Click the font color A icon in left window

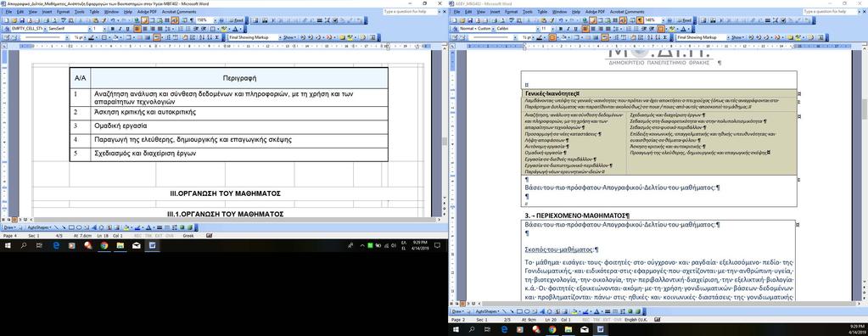point(235,29)
